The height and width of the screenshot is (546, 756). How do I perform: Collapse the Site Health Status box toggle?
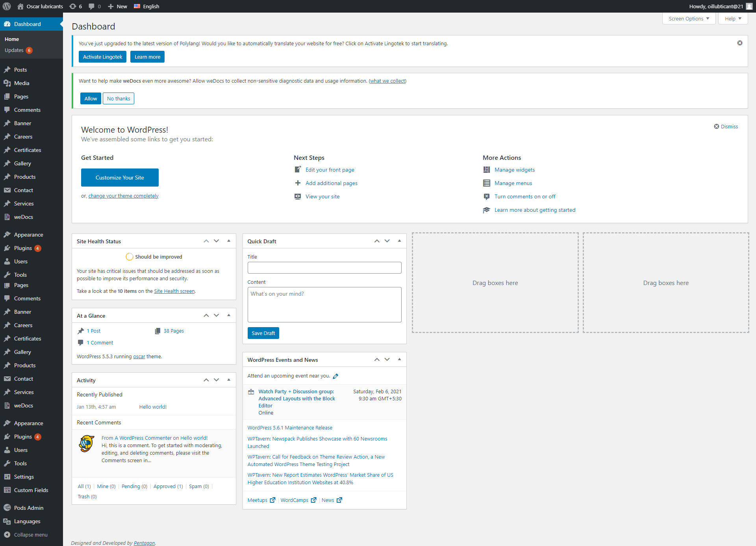tap(229, 241)
